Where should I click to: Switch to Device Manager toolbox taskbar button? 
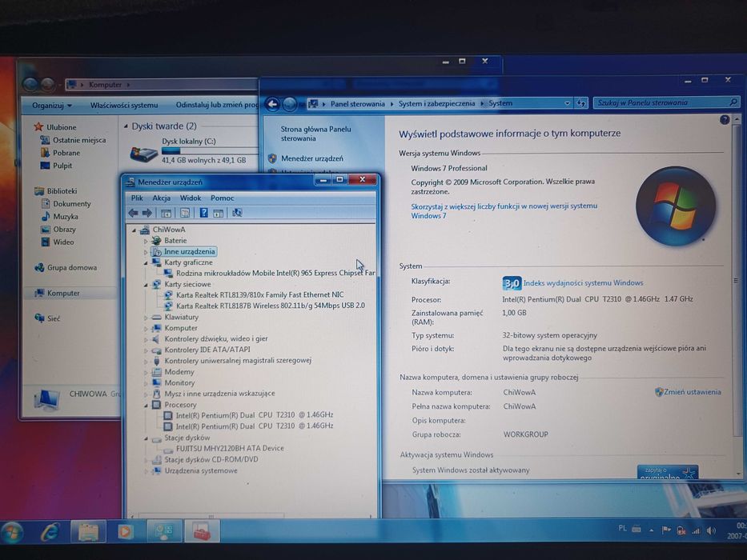pos(201,531)
